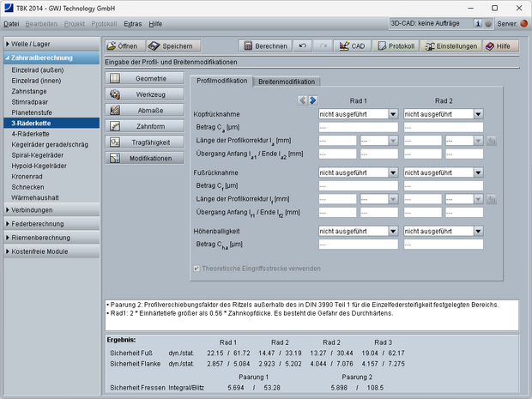
Task: Open Fußrücknahme dropdown for Rad 2
Action: click(x=443, y=172)
